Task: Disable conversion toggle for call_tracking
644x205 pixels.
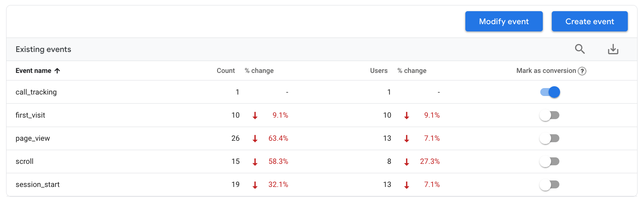Action: click(x=550, y=92)
